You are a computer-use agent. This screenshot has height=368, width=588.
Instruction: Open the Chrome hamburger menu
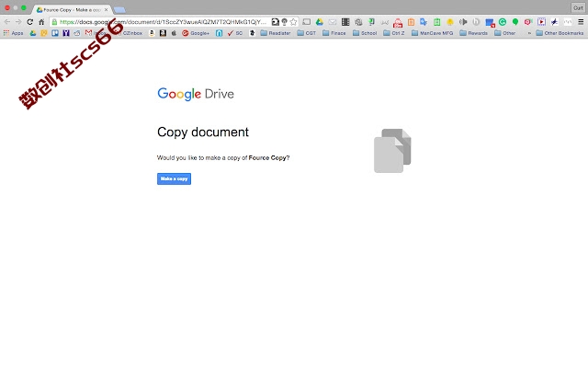[581, 22]
